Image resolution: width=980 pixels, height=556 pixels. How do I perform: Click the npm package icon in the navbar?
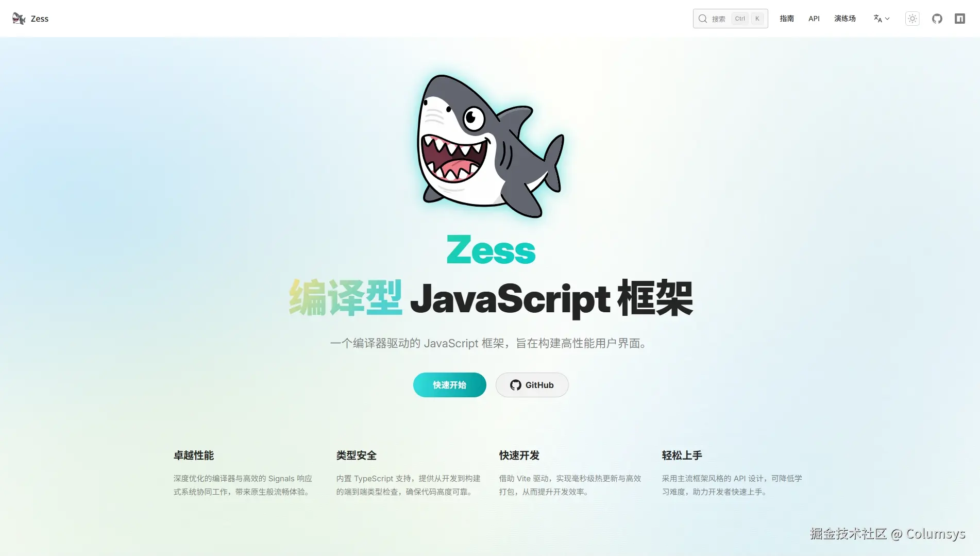click(960, 19)
